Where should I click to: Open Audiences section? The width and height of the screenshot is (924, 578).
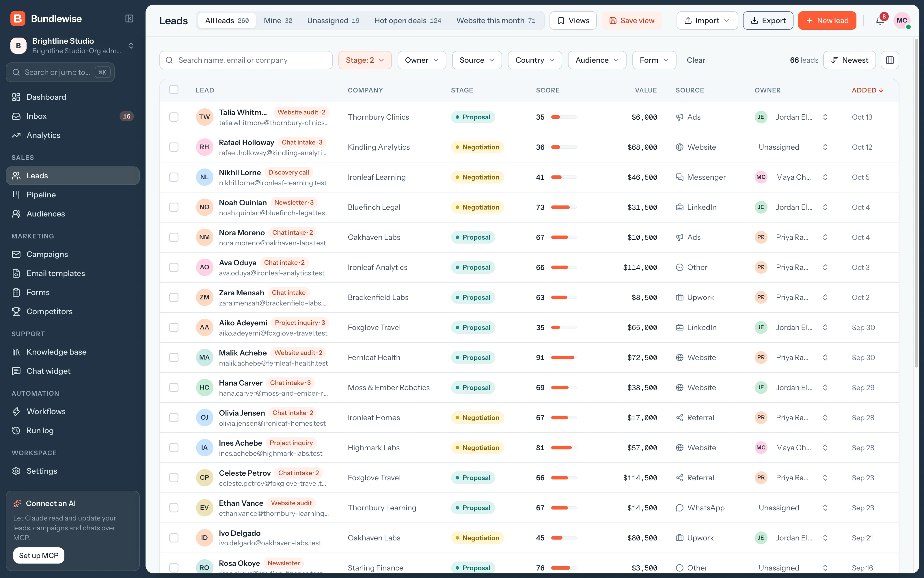click(72, 214)
